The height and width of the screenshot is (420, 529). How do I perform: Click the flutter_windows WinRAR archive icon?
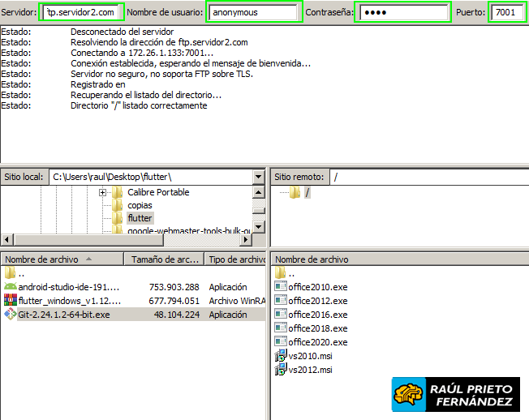click(x=11, y=301)
